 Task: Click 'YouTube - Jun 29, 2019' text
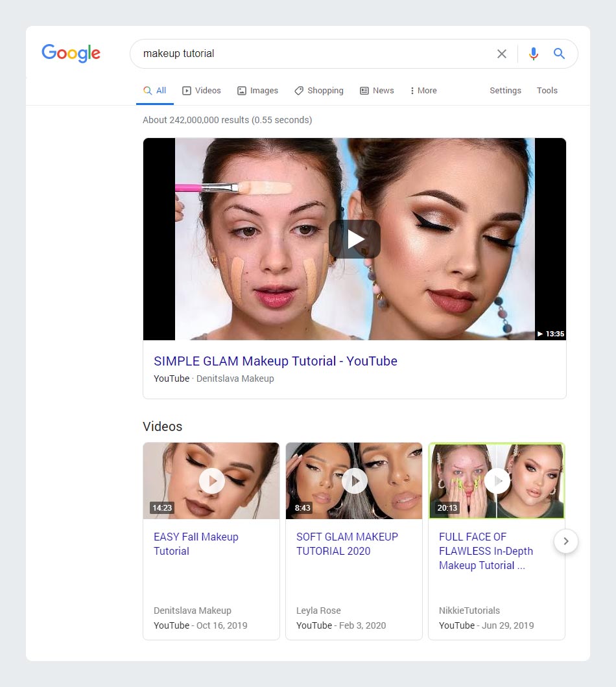tap(486, 625)
